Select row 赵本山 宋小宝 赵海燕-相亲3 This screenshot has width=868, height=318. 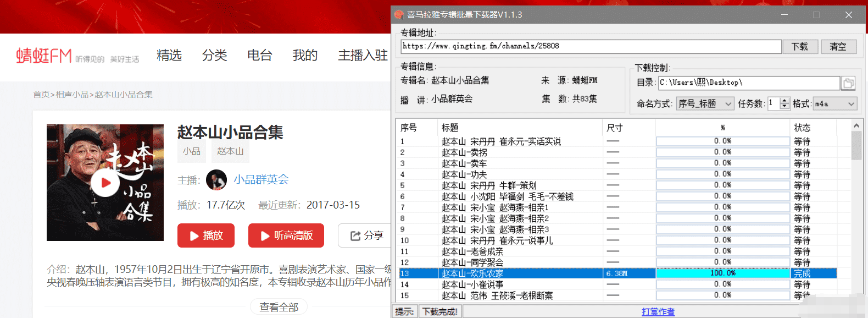617,229
